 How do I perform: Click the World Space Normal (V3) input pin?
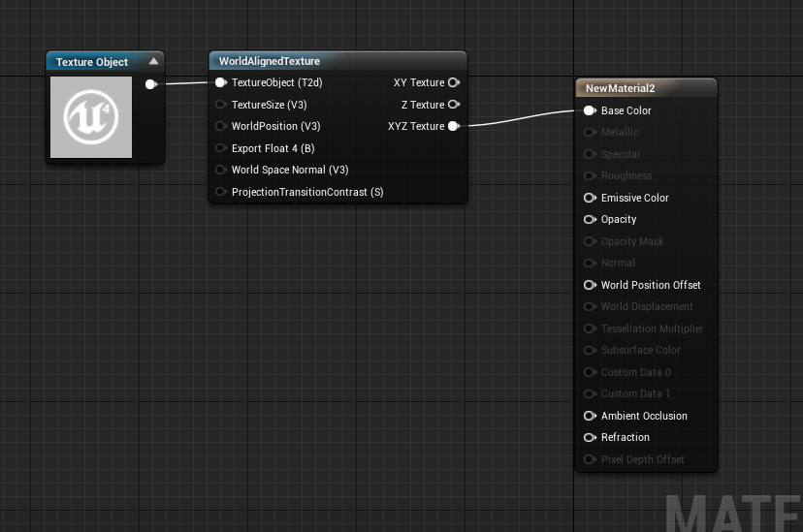[221, 170]
